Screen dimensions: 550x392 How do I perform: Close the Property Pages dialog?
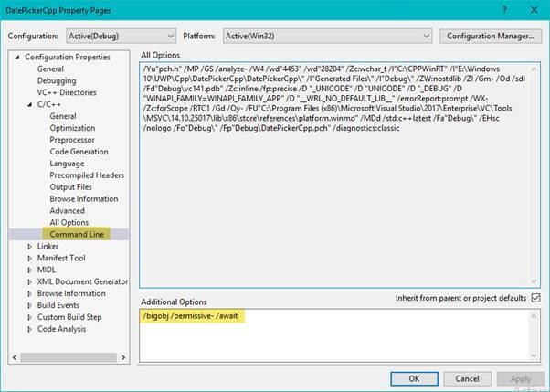(x=534, y=10)
